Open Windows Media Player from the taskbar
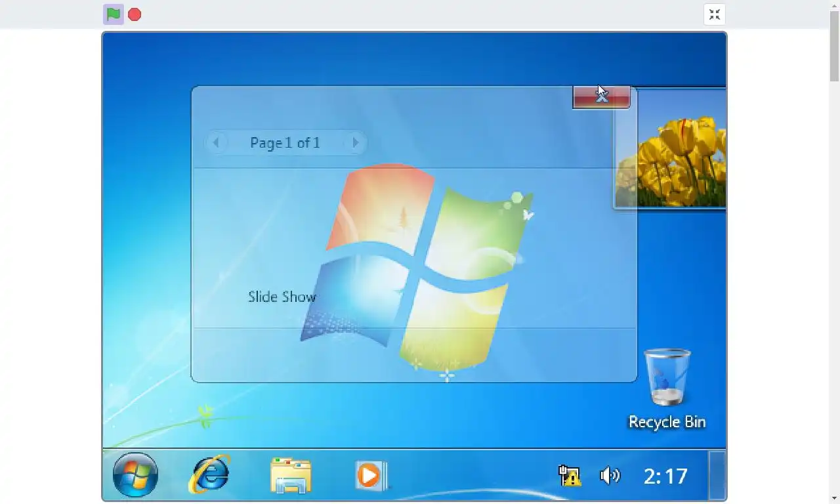This screenshot has width=840, height=504. [x=371, y=475]
